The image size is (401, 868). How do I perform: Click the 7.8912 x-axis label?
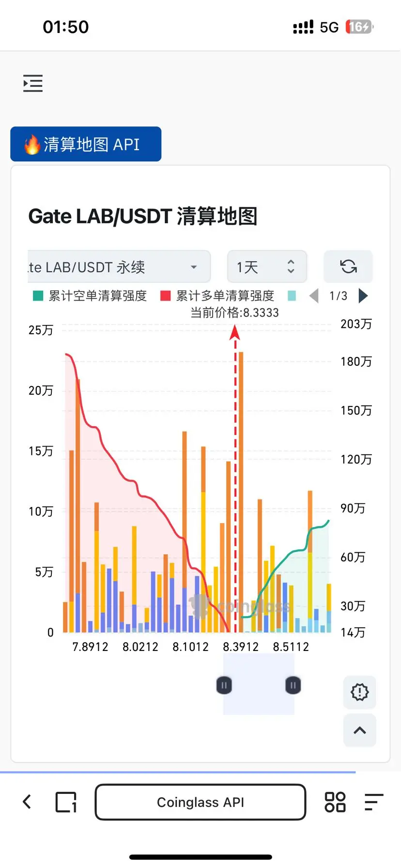[90, 647]
